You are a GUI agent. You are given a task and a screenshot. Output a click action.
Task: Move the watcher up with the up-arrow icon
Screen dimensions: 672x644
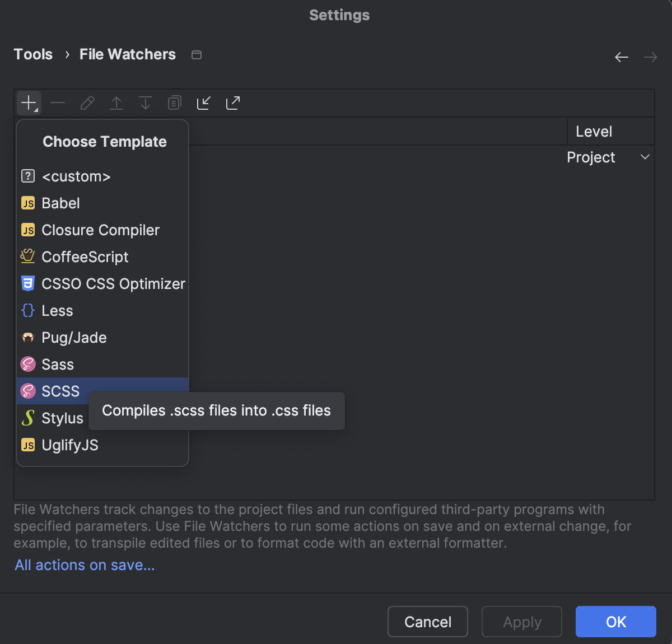[x=116, y=102]
